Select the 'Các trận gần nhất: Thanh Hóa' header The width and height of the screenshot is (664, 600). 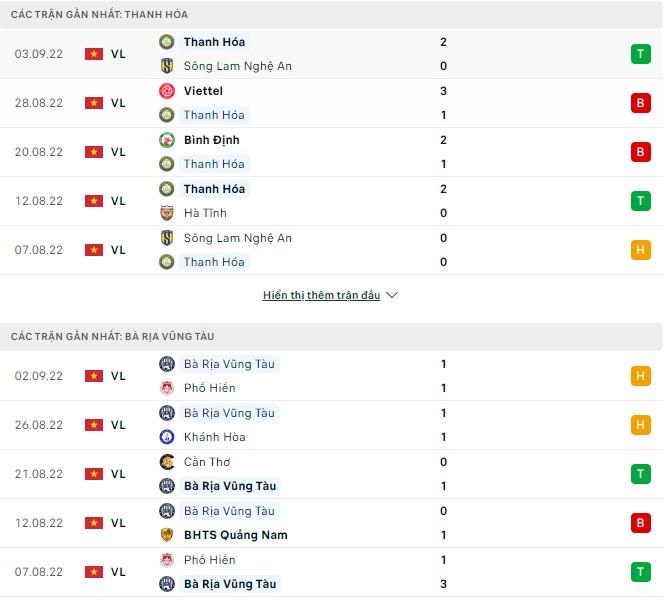pyautogui.click(x=99, y=15)
